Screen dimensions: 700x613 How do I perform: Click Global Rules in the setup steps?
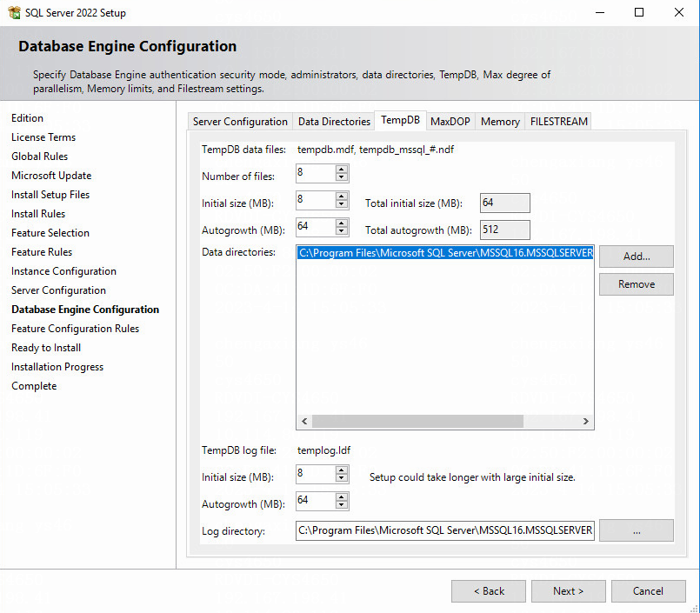point(39,157)
